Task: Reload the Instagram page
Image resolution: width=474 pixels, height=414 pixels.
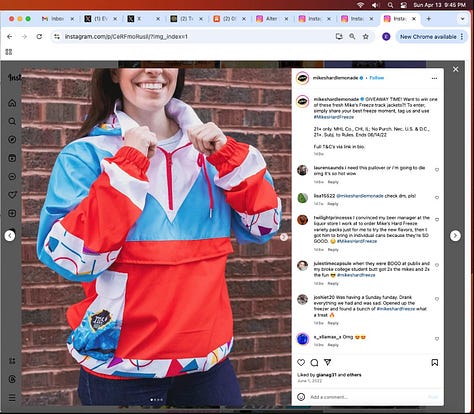Action: 39,37
